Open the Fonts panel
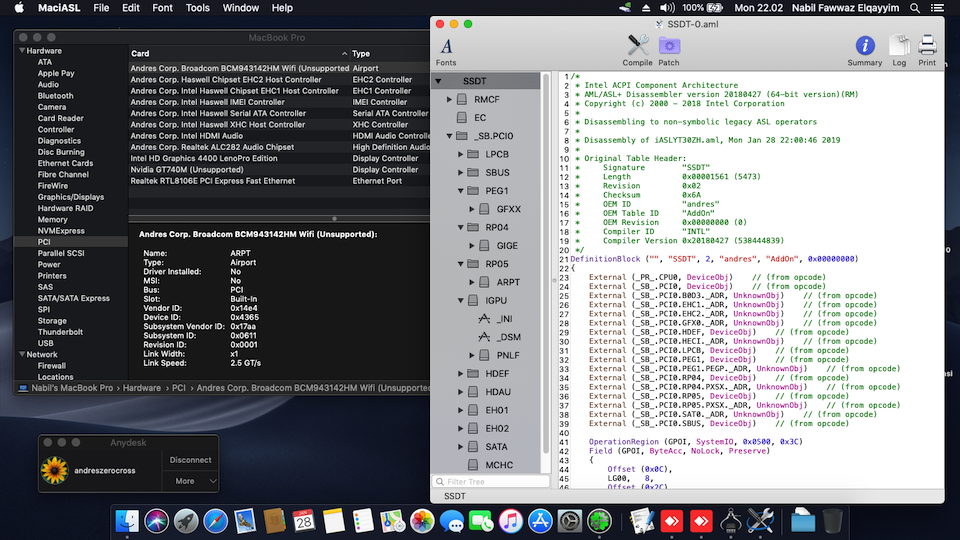This screenshot has height=540, width=960. [x=446, y=48]
